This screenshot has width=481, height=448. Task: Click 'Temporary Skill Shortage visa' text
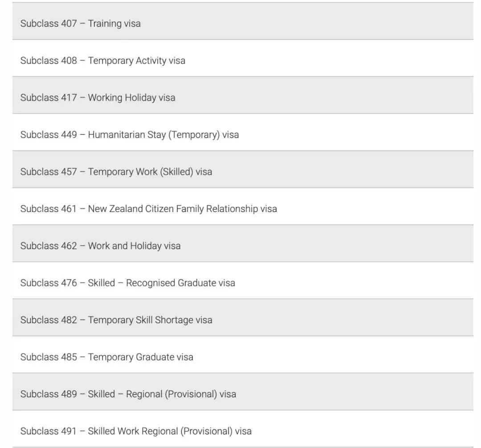click(x=150, y=320)
